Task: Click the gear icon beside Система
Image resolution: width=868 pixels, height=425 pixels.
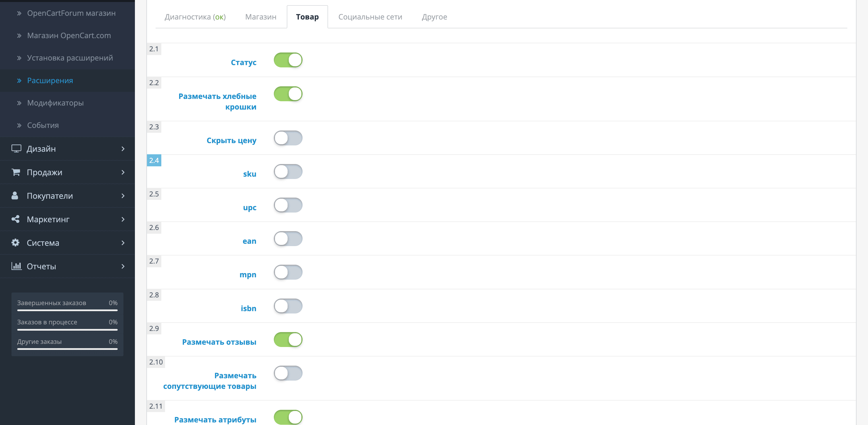Action: click(x=15, y=243)
